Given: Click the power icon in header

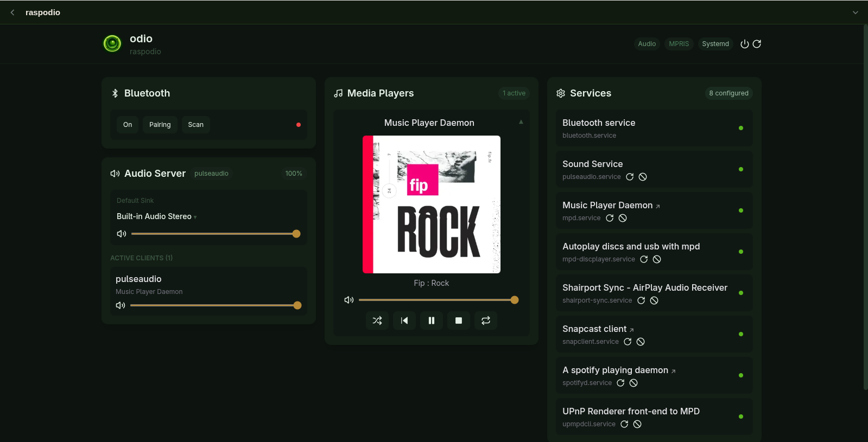Looking at the screenshot, I should click(745, 44).
